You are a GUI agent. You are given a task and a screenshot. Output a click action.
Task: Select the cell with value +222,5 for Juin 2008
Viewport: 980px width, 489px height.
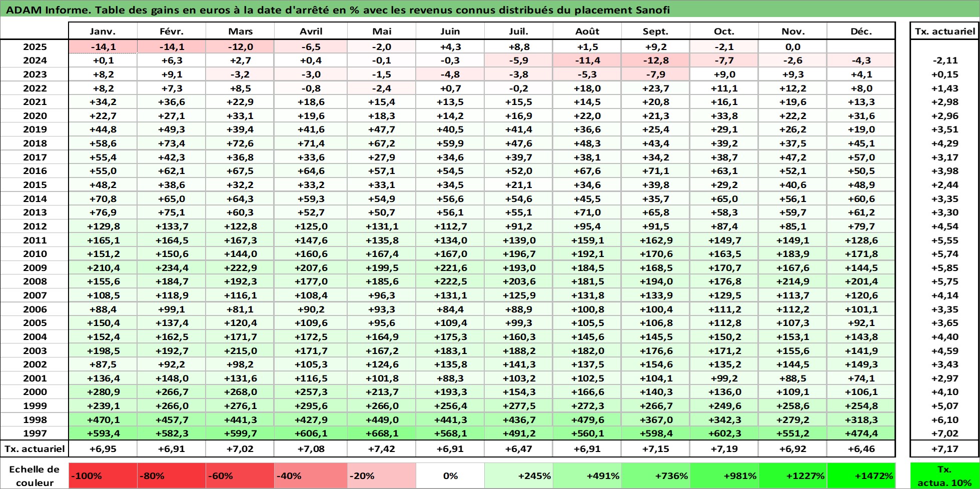(x=450, y=281)
